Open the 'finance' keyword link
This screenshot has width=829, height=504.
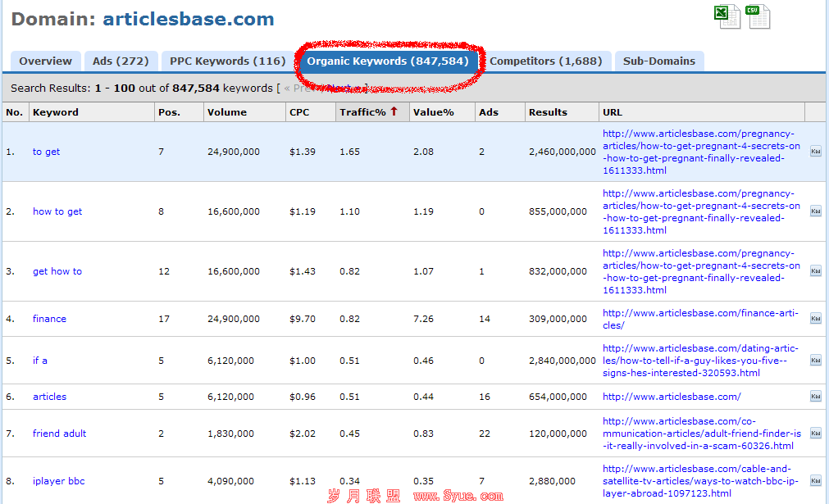pyautogui.click(x=49, y=319)
